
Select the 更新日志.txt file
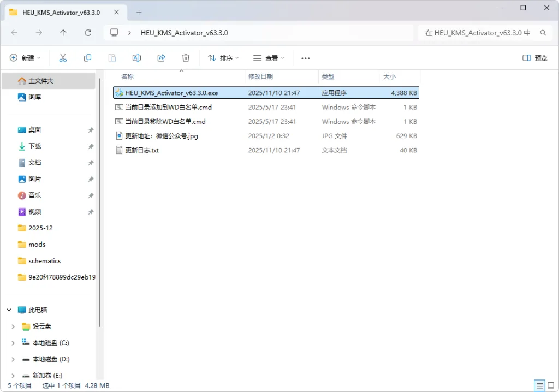(x=142, y=150)
